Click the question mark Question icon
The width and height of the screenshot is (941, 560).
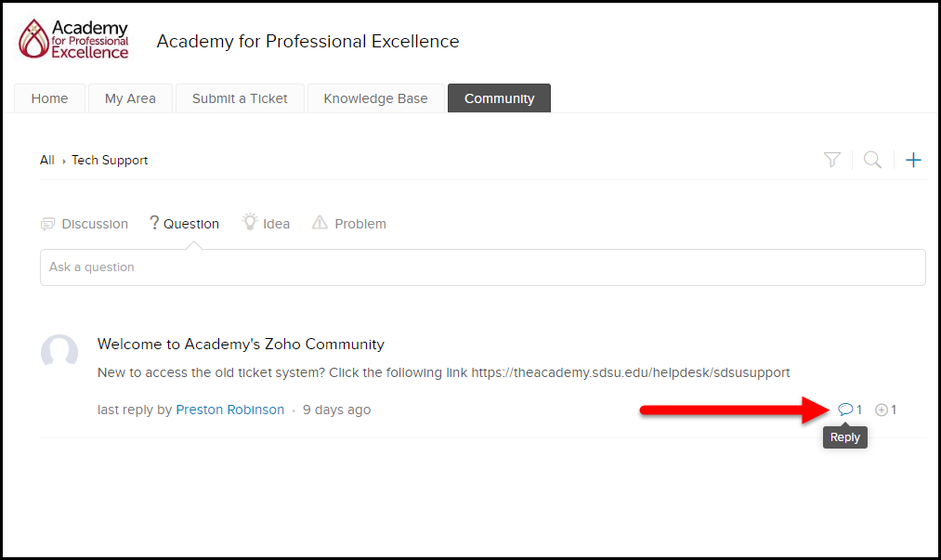153,223
